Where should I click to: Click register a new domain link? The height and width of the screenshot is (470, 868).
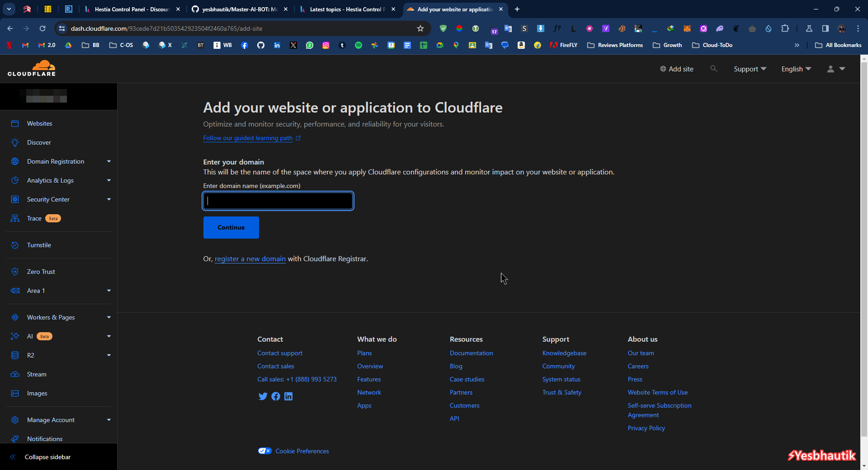(250, 258)
